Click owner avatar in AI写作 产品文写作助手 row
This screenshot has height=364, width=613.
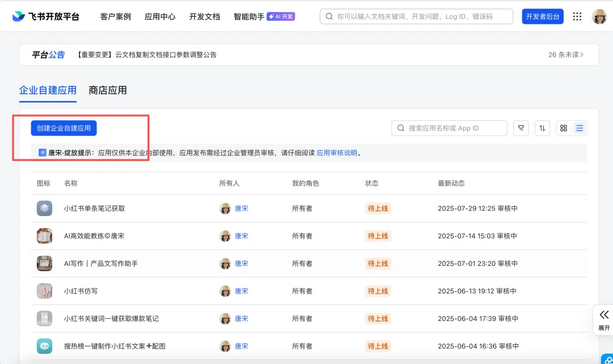225,264
